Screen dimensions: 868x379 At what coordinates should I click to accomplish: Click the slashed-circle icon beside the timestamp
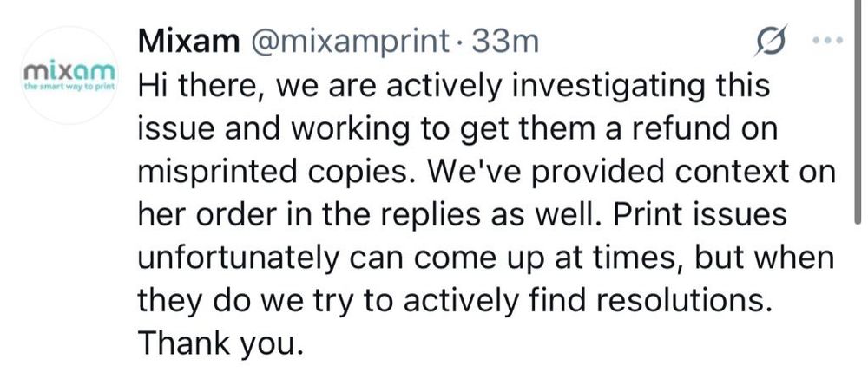[770, 41]
